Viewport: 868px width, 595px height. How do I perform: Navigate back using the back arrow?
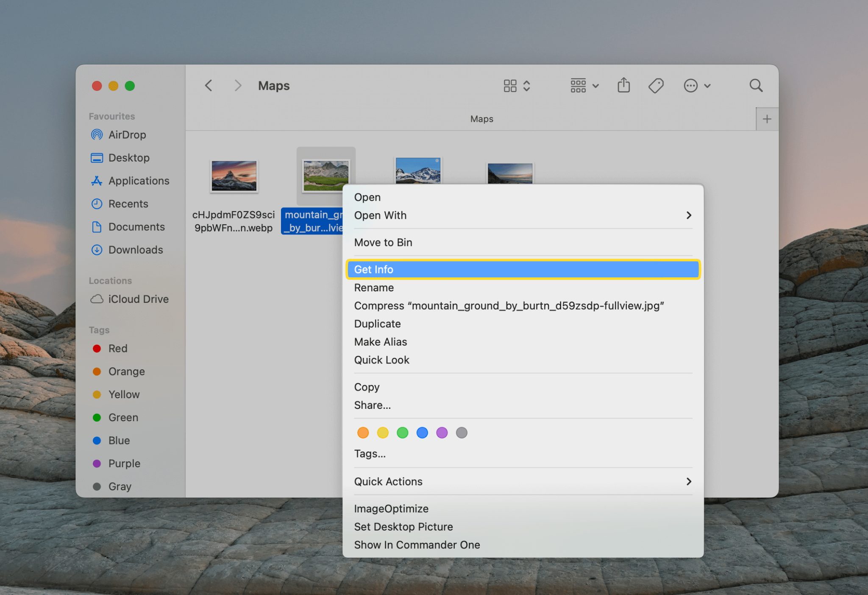tap(209, 85)
